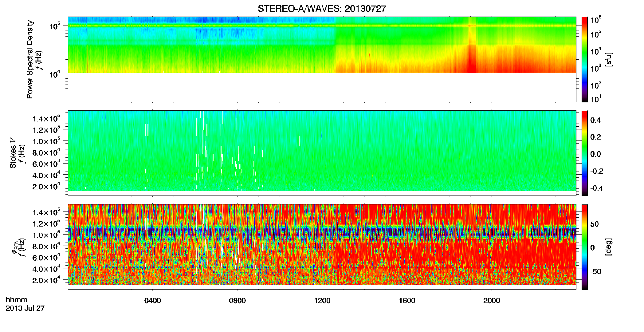Click the 1.4×10^5 tick of the Stokes V panel

pos(46,118)
